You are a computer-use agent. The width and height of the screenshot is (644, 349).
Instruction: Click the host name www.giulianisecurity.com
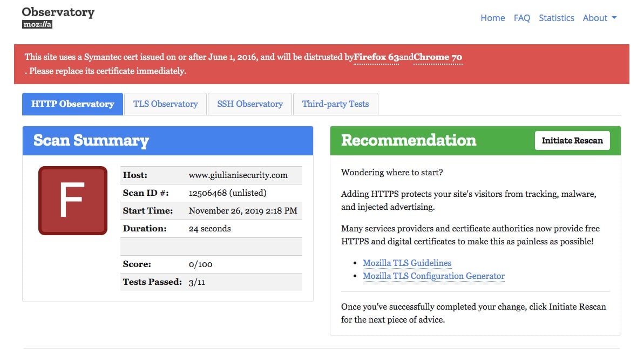pos(238,175)
